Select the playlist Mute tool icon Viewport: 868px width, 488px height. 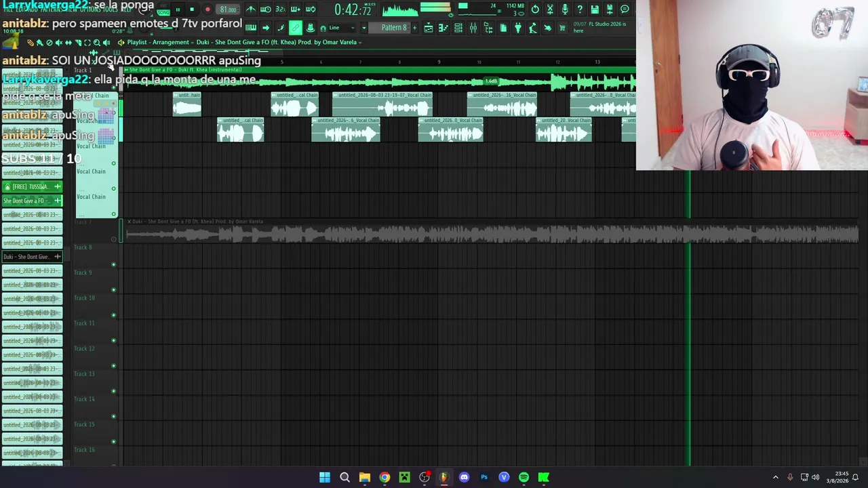click(58, 43)
